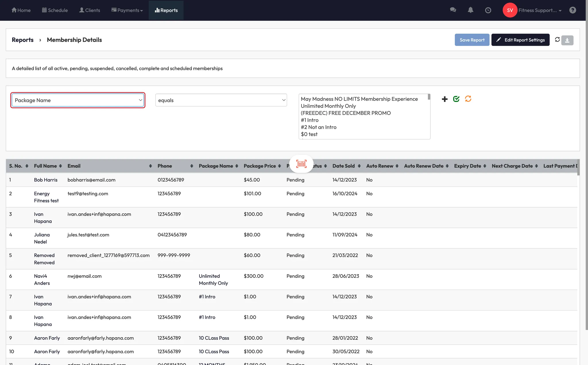Reset filters with orange refresh icon
Image resolution: width=588 pixels, height=365 pixels.
click(x=468, y=99)
